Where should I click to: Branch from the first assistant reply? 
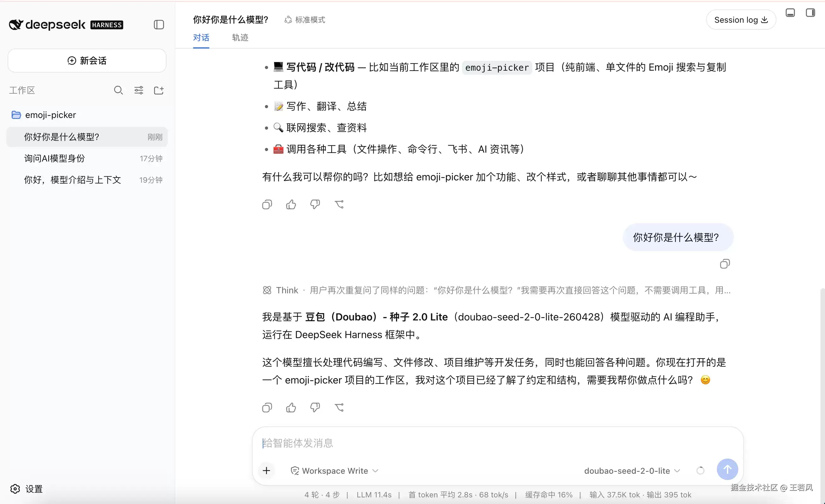pyautogui.click(x=339, y=204)
